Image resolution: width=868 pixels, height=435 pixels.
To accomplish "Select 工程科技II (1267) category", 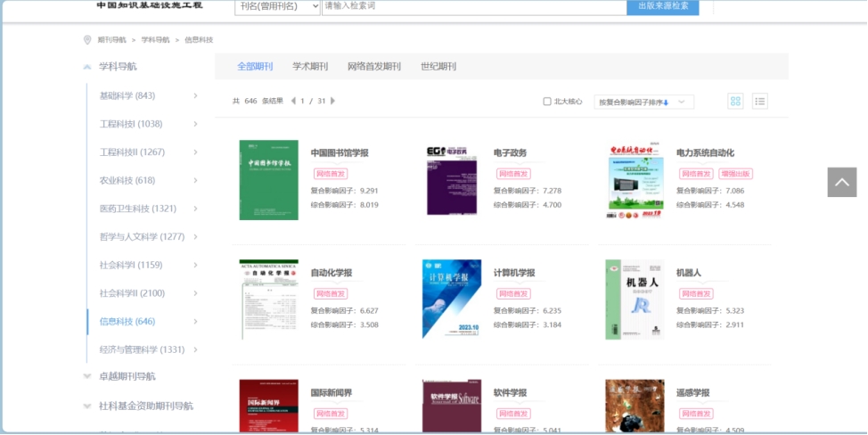I will (x=132, y=152).
